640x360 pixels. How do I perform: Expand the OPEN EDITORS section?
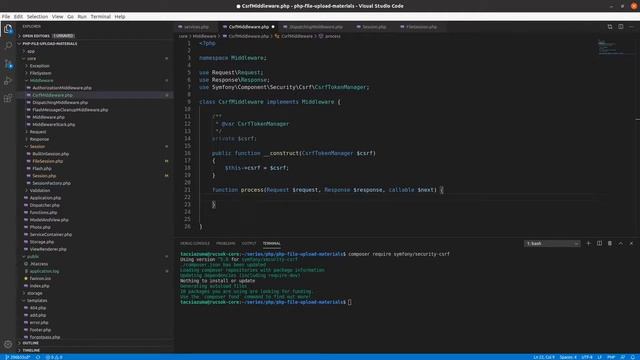click(36, 36)
